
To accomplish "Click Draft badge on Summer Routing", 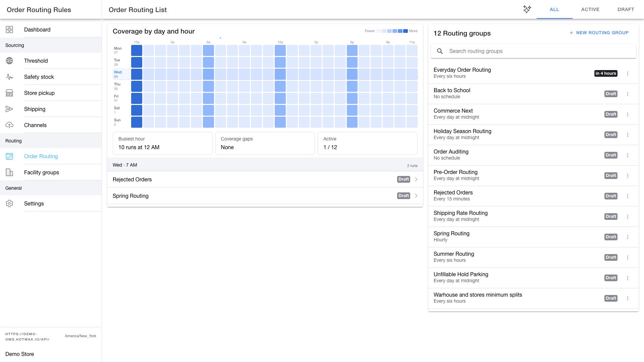I will pyautogui.click(x=611, y=257).
